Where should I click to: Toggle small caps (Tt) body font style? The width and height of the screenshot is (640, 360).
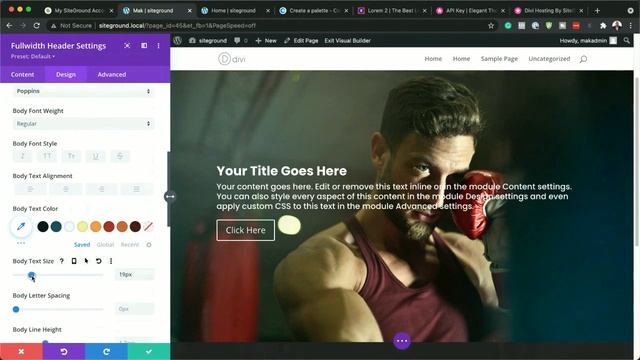pos(71,156)
